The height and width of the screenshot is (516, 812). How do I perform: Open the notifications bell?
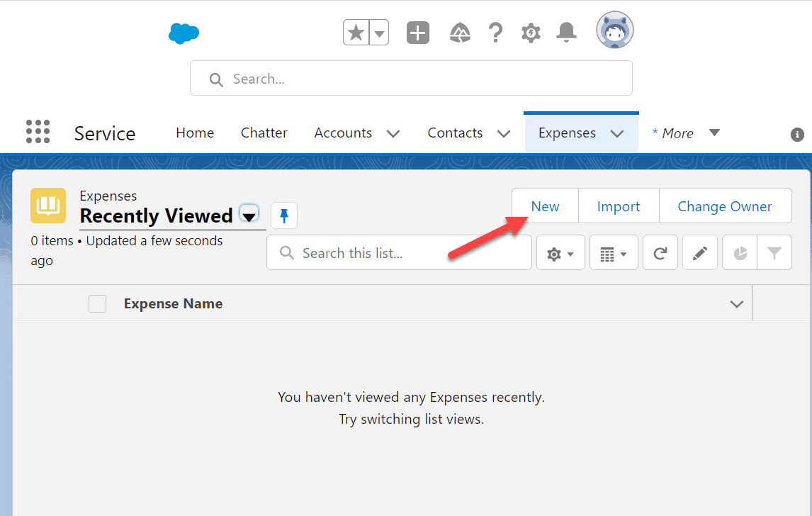click(566, 32)
